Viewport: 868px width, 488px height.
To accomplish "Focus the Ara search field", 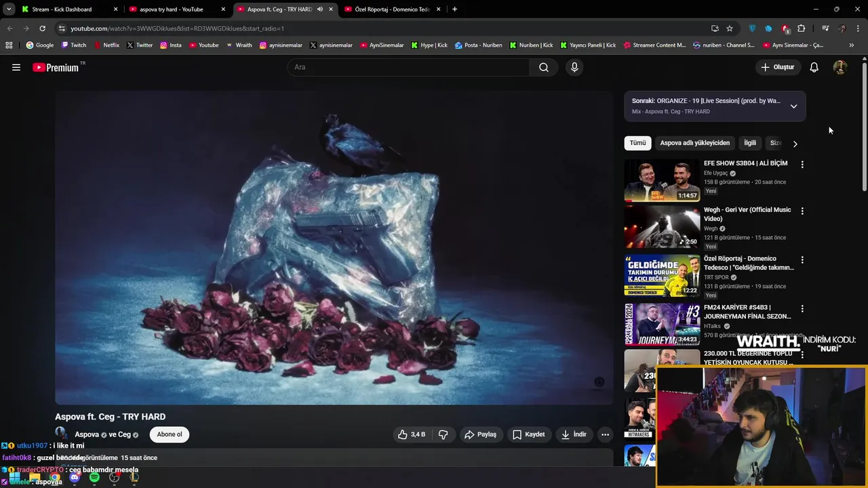I will pyautogui.click(x=408, y=67).
